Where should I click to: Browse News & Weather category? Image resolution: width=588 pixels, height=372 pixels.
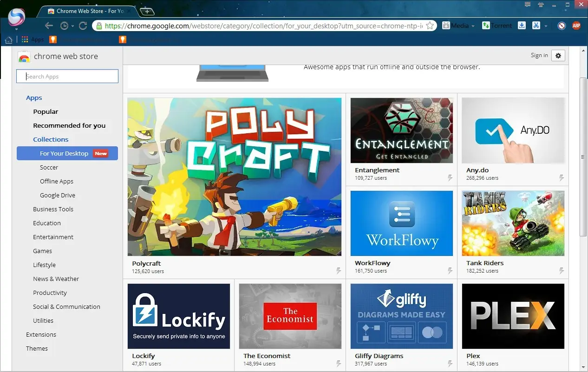pyautogui.click(x=56, y=279)
